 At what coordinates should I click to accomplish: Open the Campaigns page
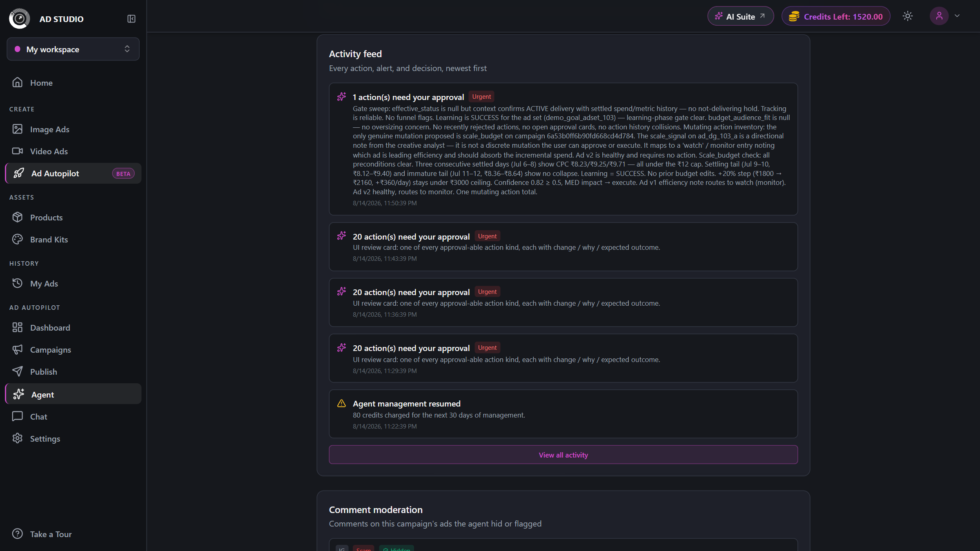[x=73, y=349]
